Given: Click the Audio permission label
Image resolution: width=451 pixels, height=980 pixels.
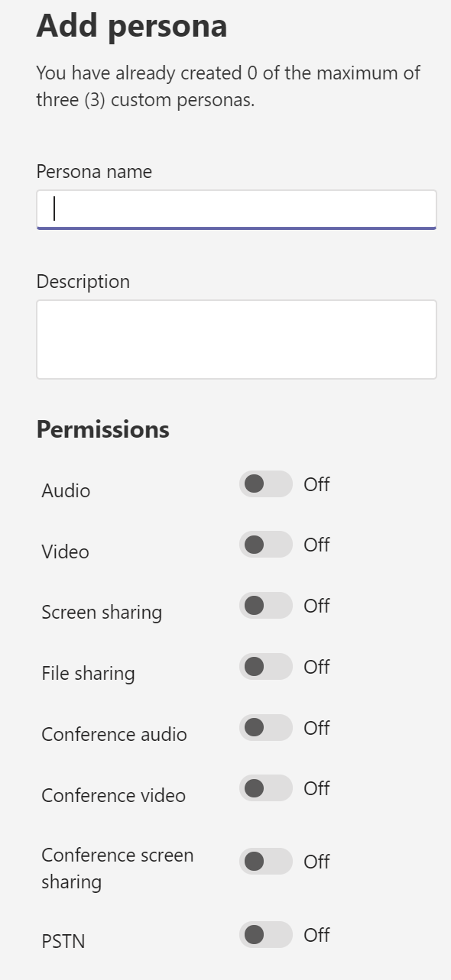Looking at the screenshot, I should (x=65, y=490).
